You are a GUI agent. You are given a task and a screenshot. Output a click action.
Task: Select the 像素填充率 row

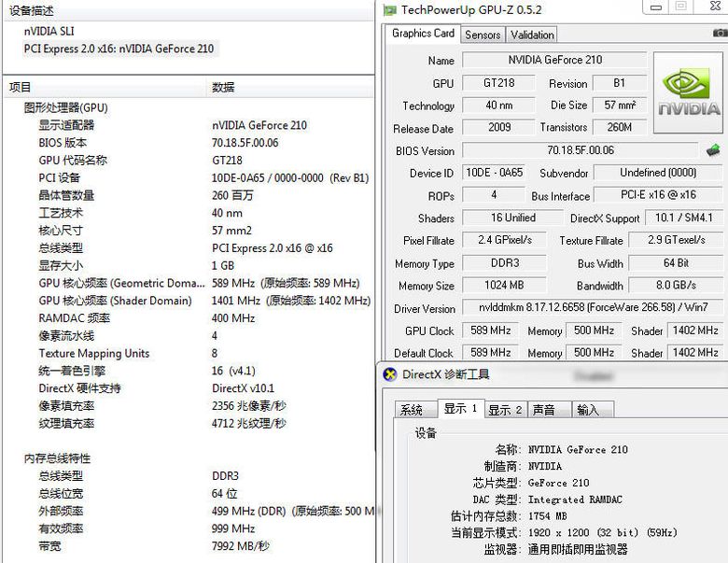pos(189,406)
